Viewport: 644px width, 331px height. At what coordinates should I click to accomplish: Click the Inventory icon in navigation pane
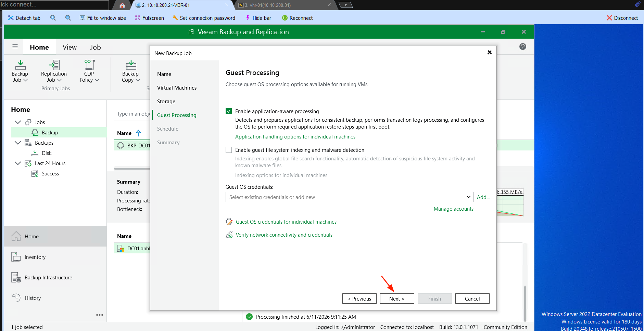point(16,257)
